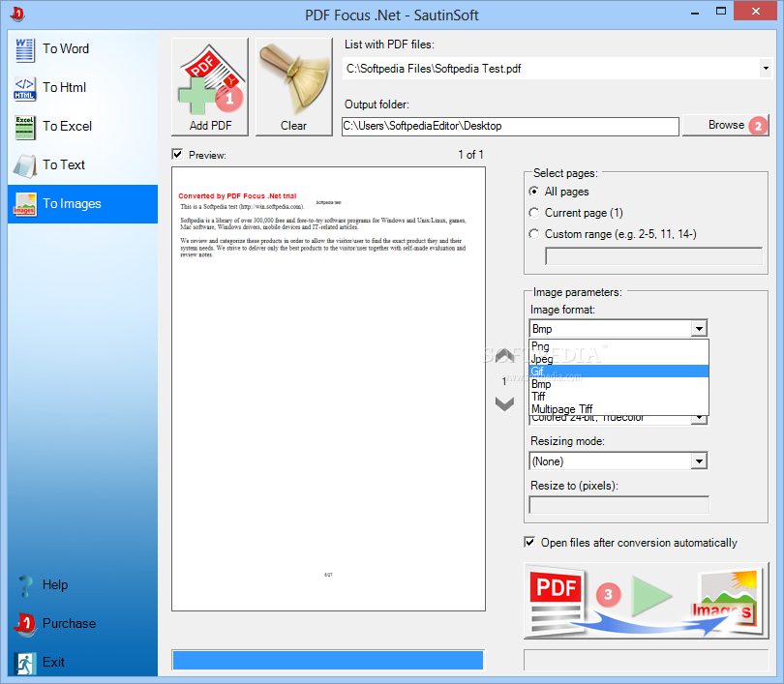This screenshot has height=684, width=784.
Task: Select the Custom range radio option
Action: coord(534,234)
